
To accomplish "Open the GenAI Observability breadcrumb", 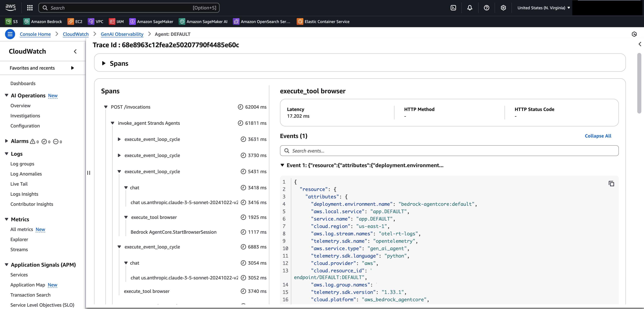I will click(x=122, y=34).
